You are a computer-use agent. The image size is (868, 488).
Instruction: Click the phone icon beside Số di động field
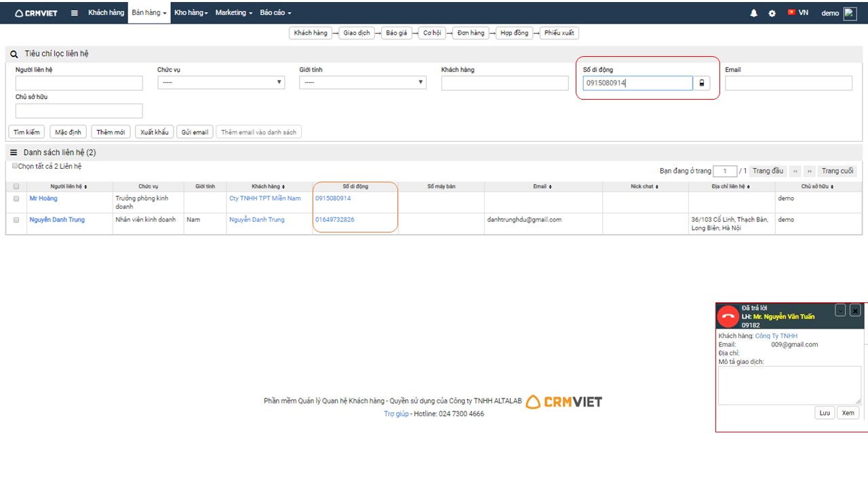[x=702, y=83]
